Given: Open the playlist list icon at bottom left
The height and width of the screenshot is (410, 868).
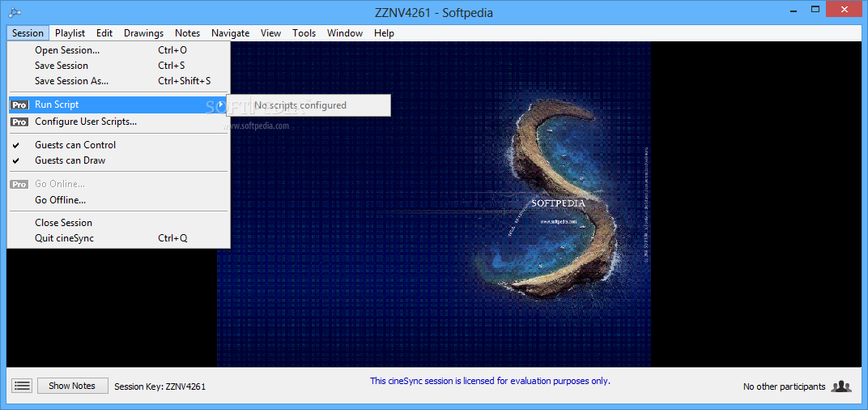Looking at the screenshot, I should point(22,387).
